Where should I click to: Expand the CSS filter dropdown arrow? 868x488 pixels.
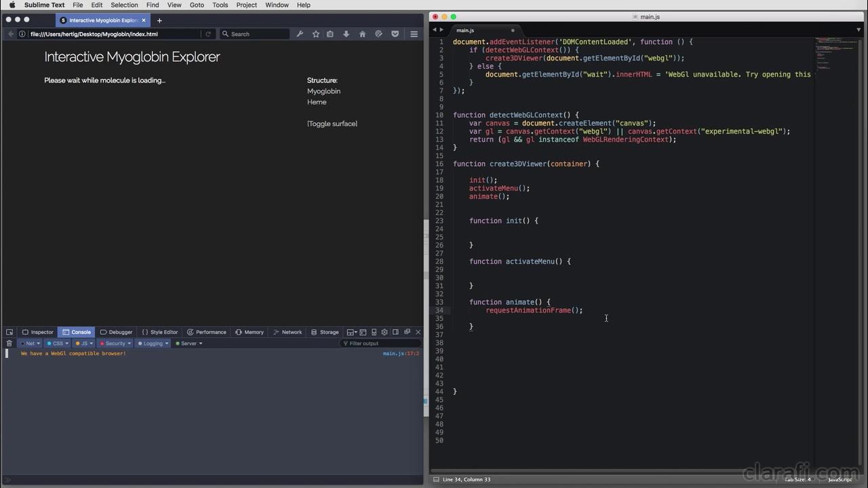[x=66, y=344]
